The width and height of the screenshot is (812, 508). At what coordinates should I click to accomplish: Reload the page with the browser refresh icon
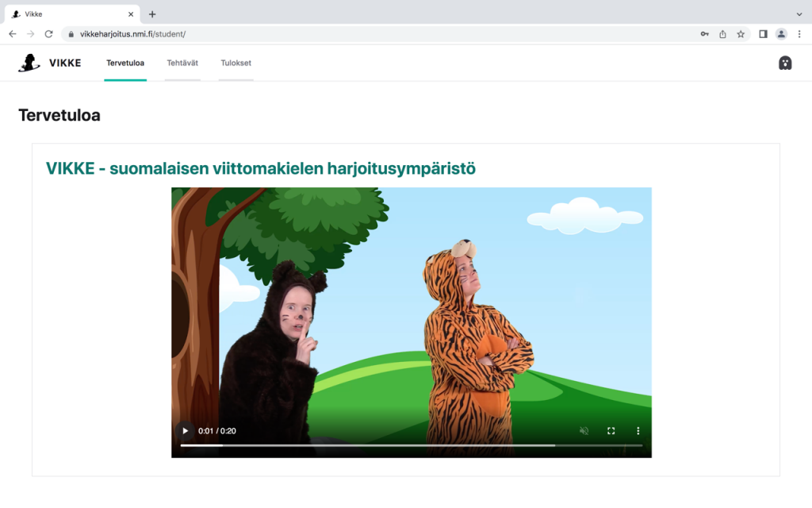pyautogui.click(x=48, y=34)
